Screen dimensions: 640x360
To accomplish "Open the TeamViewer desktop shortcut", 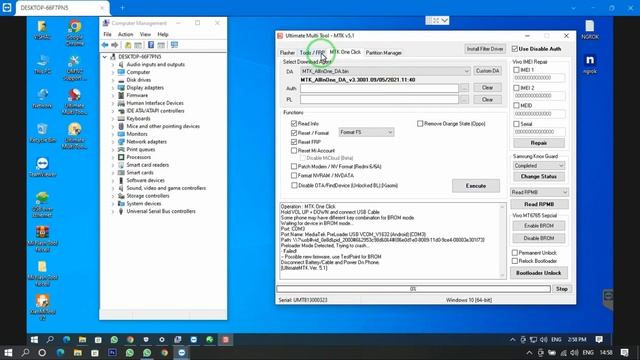I will pyautogui.click(x=42, y=167).
